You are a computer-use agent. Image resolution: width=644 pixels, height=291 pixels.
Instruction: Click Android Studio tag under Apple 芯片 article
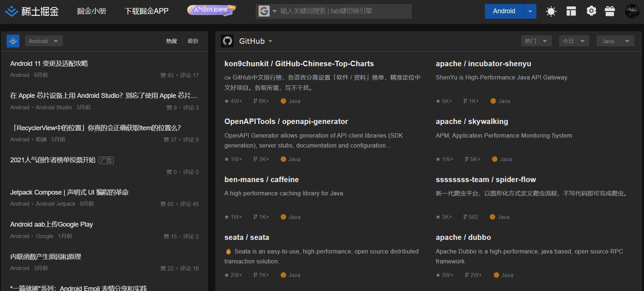tap(54, 107)
